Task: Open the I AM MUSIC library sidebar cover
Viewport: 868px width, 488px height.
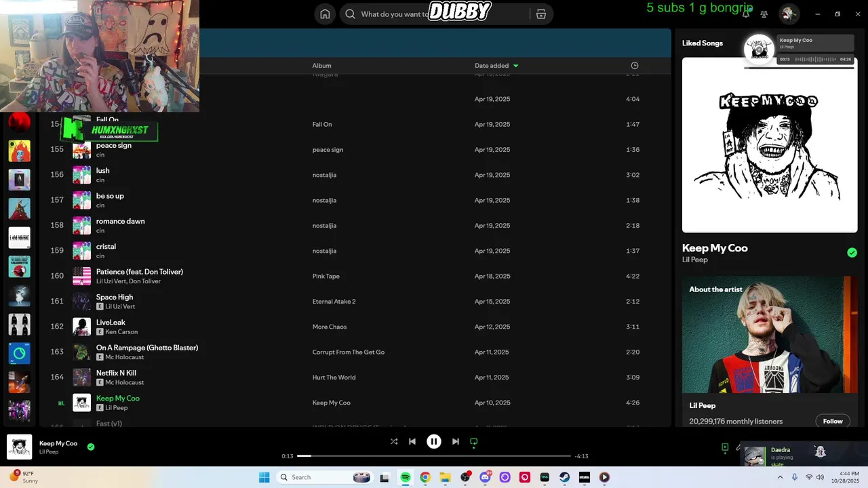Action: tap(19, 238)
